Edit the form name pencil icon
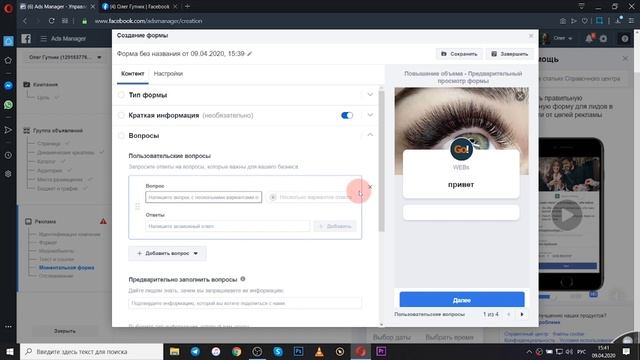 (250, 54)
